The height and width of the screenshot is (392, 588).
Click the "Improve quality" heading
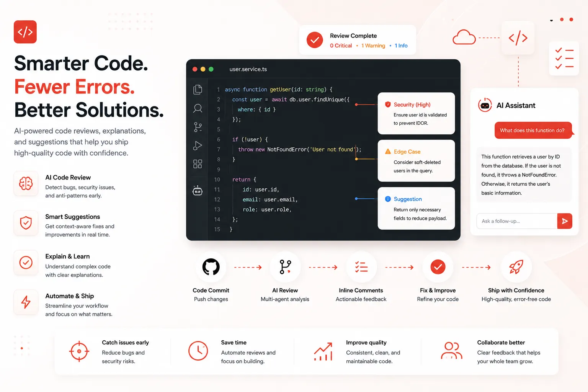point(366,342)
